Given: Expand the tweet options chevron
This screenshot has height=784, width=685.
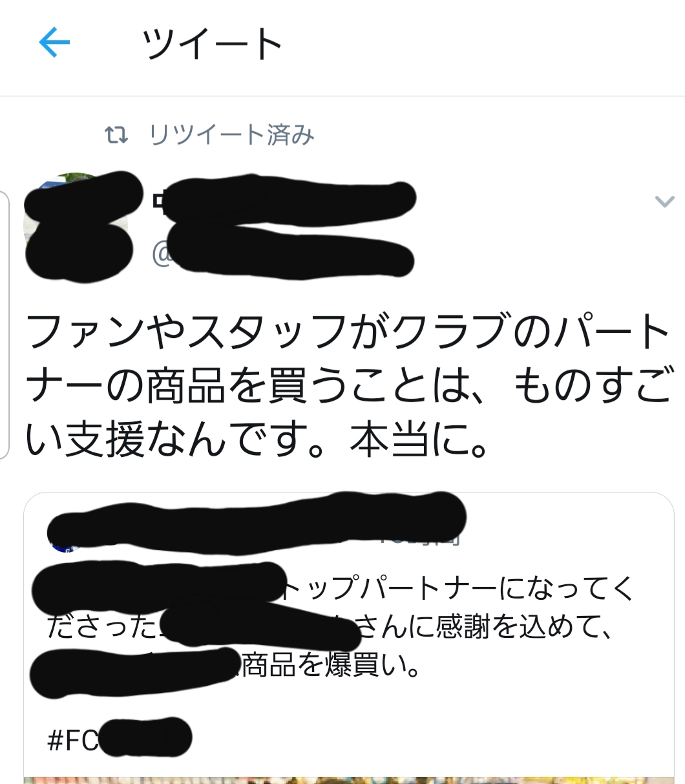Looking at the screenshot, I should click(664, 202).
